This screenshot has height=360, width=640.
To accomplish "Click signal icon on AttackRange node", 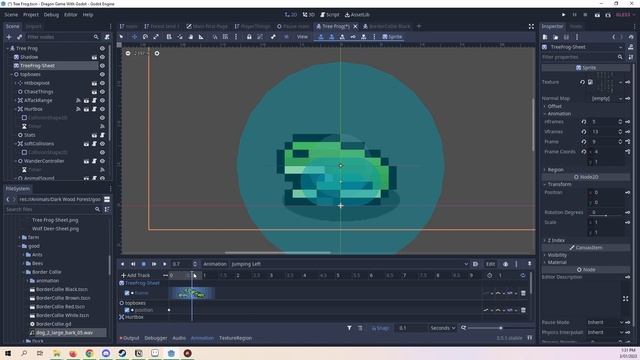I will (x=78, y=100).
